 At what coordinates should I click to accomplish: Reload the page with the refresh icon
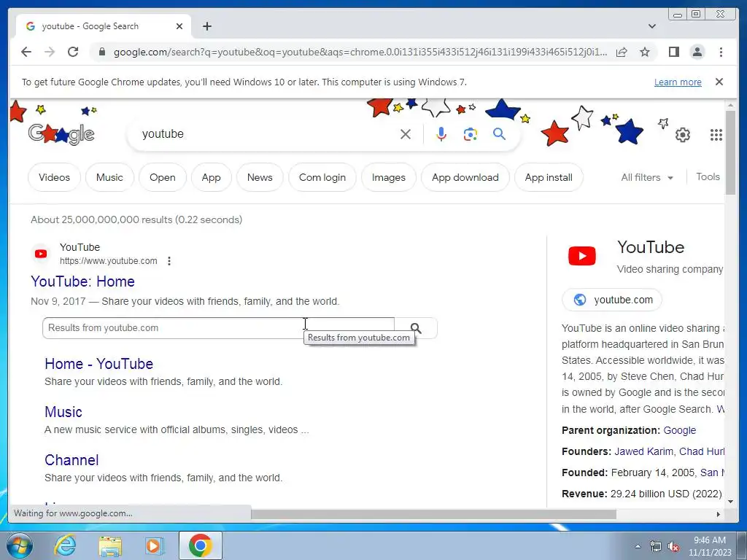click(x=73, y=52)
